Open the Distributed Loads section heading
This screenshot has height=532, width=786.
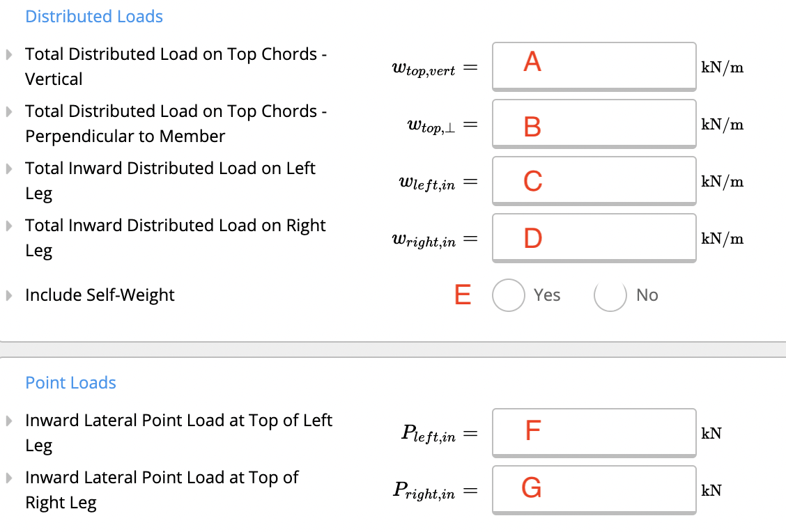pyautogui.click(x=94, y=17)
